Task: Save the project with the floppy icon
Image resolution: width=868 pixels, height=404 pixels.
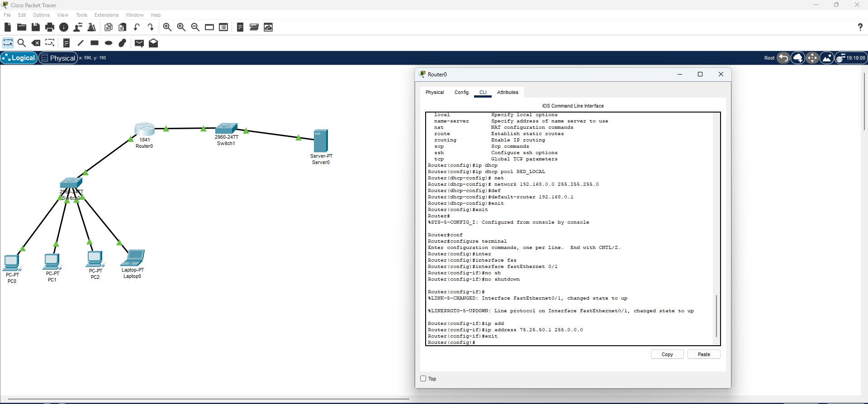Action: tap(36, 27)
